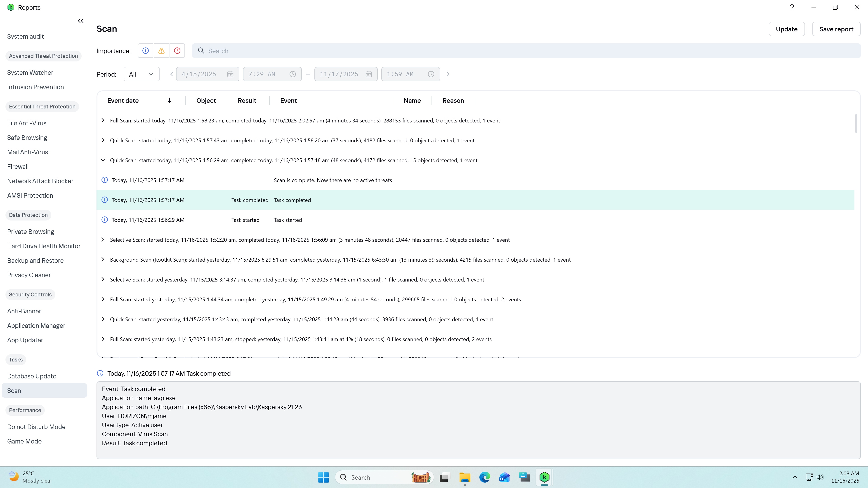Open Safe Browsing report

coord(27,138)
